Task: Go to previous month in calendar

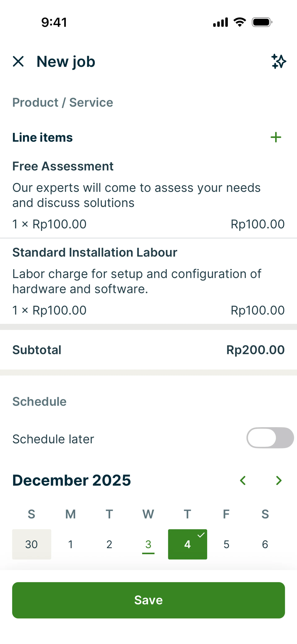Action: [x=243, y=480]
